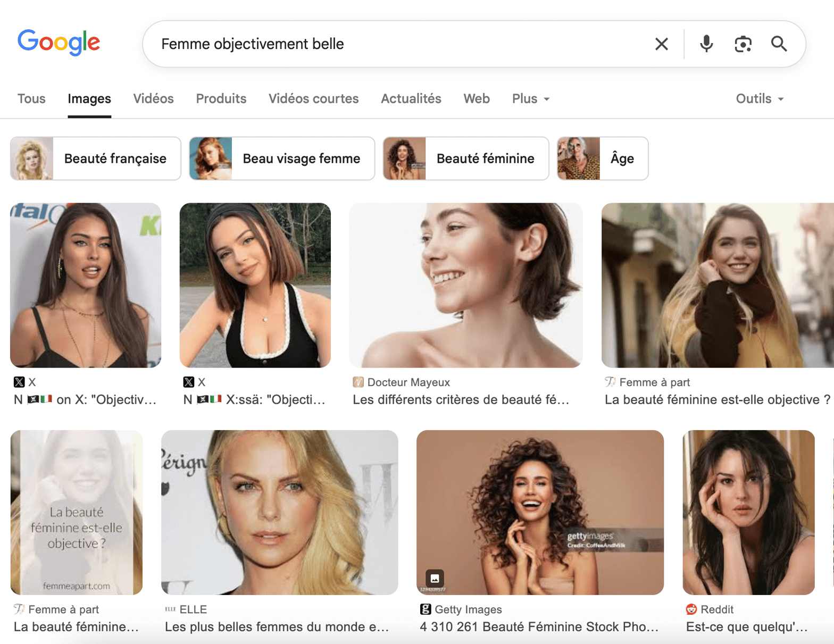
Task: Click the image badge on Getty thumbnail
Action: click(435, 579)
